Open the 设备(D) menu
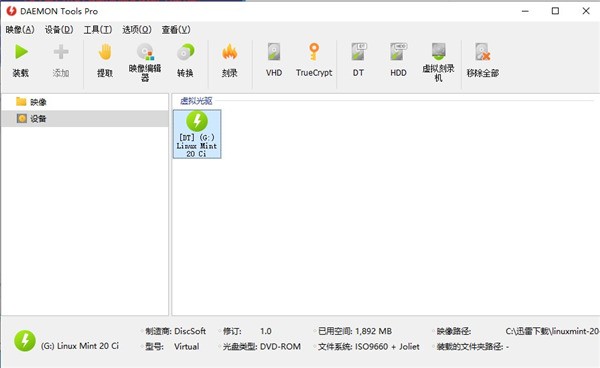 [x=59, y=30]
